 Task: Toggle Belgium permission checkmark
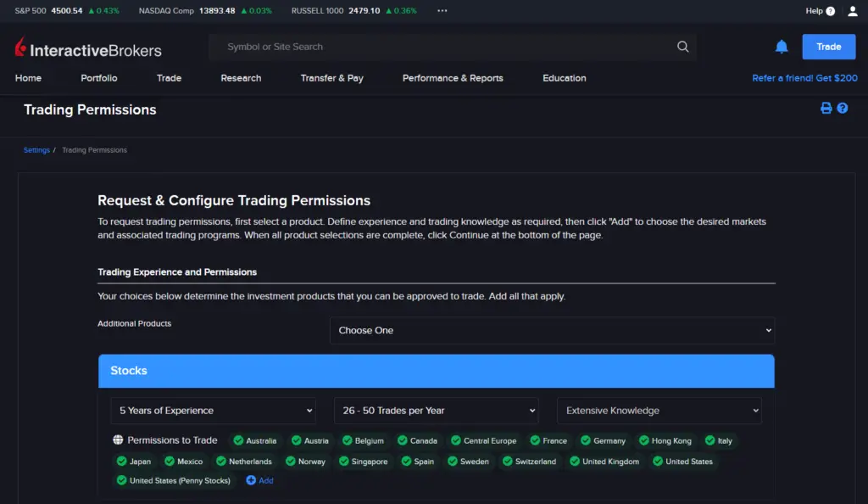[347, 440]
